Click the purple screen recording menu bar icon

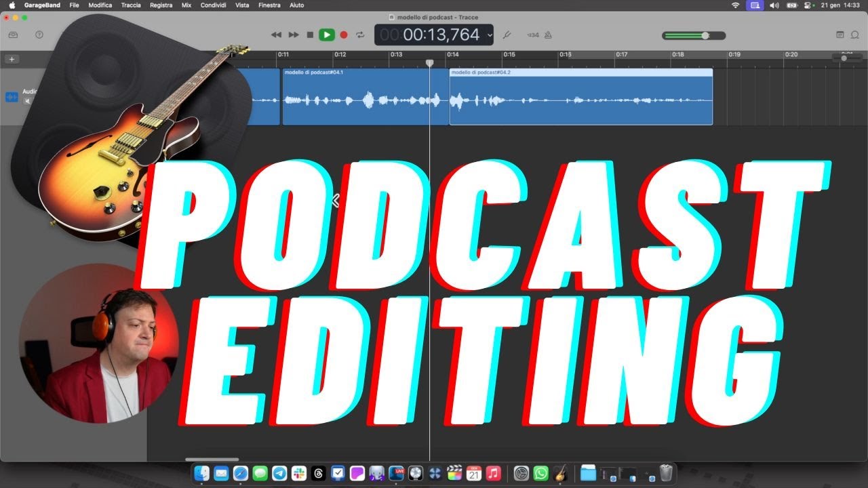[x=755, y=5]
